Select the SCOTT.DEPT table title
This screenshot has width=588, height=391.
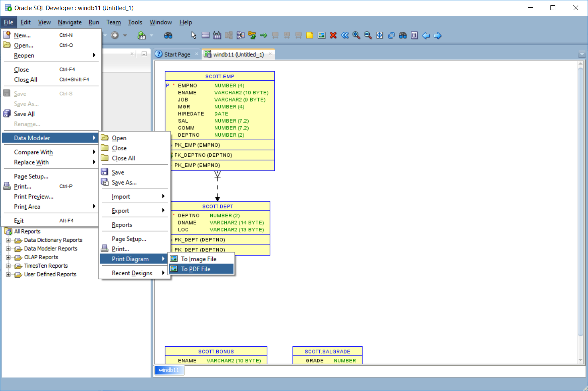218,206
